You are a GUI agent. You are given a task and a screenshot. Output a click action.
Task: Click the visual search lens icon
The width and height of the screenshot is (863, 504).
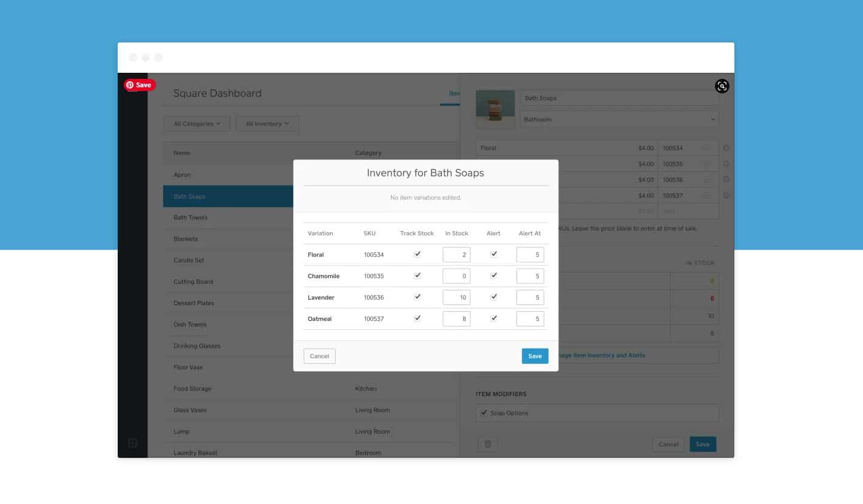click(x=722, y=86)
